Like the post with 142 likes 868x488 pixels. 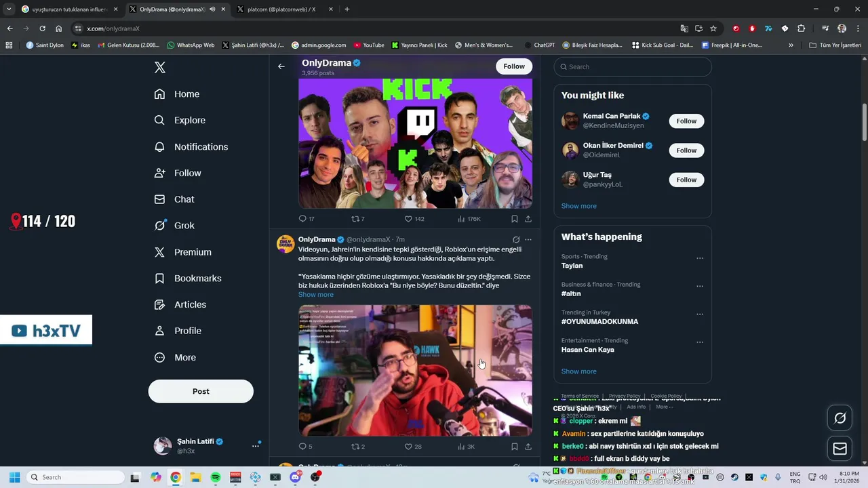(x=414, y=219)
